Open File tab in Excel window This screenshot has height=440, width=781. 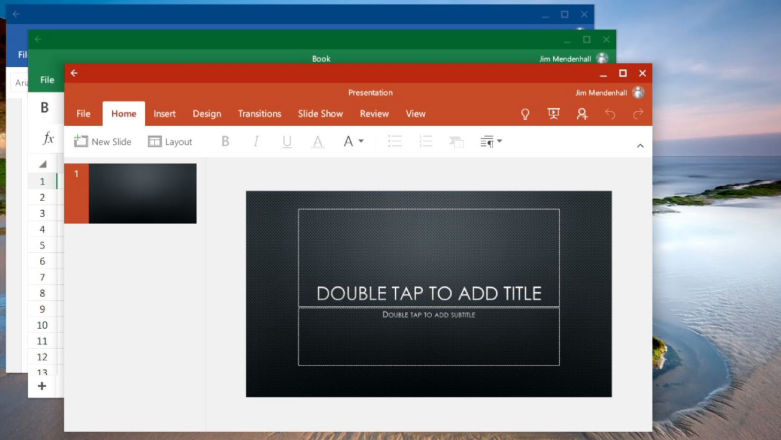tap(47, 80)
